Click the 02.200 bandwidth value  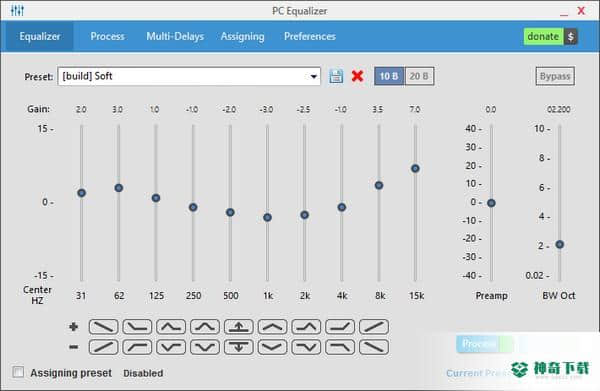click(x=559, y=110)
